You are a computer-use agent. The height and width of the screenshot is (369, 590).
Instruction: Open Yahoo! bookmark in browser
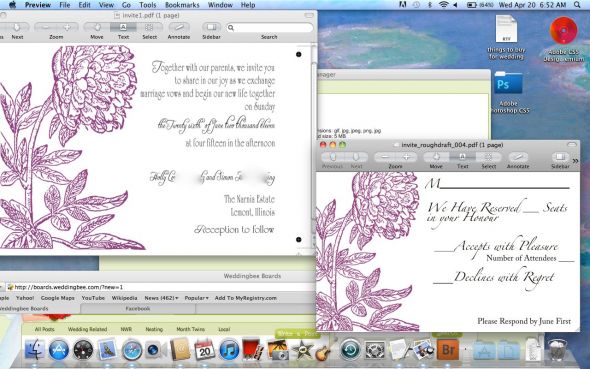25,298
